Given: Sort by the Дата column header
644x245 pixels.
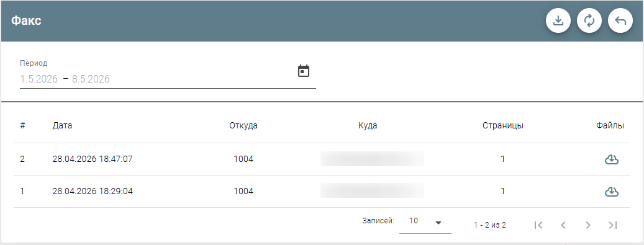Looking at the screenshot, I should [x=62, y=125].
